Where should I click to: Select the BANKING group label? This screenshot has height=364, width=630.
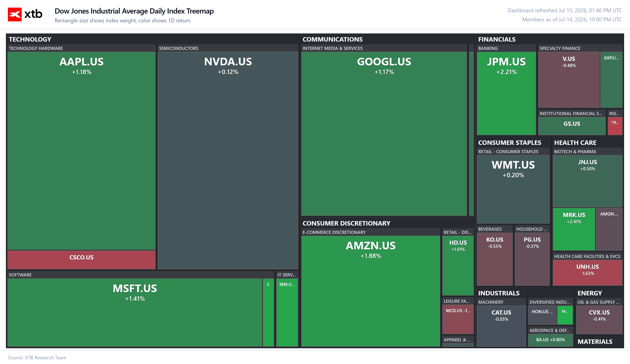click(x=488, y=48)
